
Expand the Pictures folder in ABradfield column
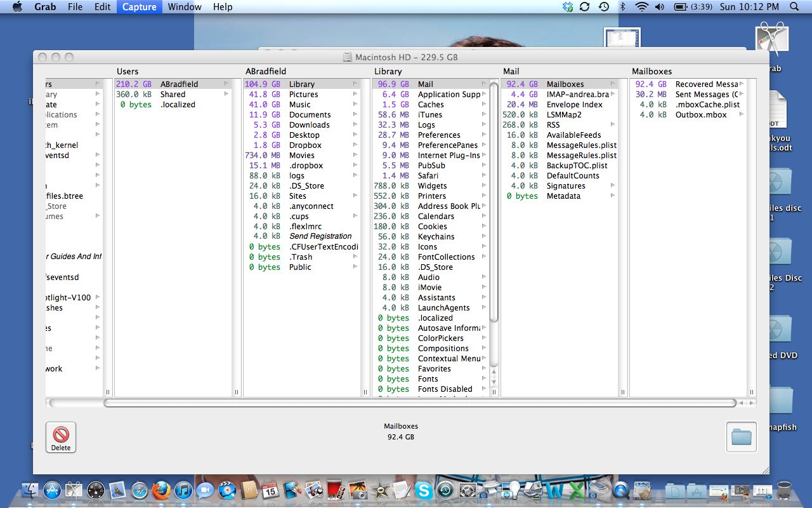[x=355, y=94]
